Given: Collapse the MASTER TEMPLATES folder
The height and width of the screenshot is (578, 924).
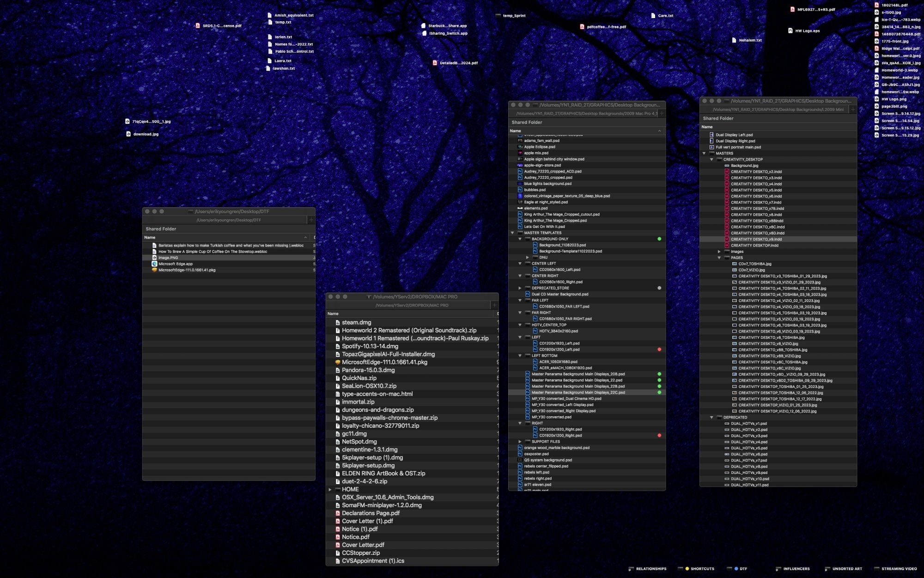Looking at the screenshot, I should click(x=512, y=233).
